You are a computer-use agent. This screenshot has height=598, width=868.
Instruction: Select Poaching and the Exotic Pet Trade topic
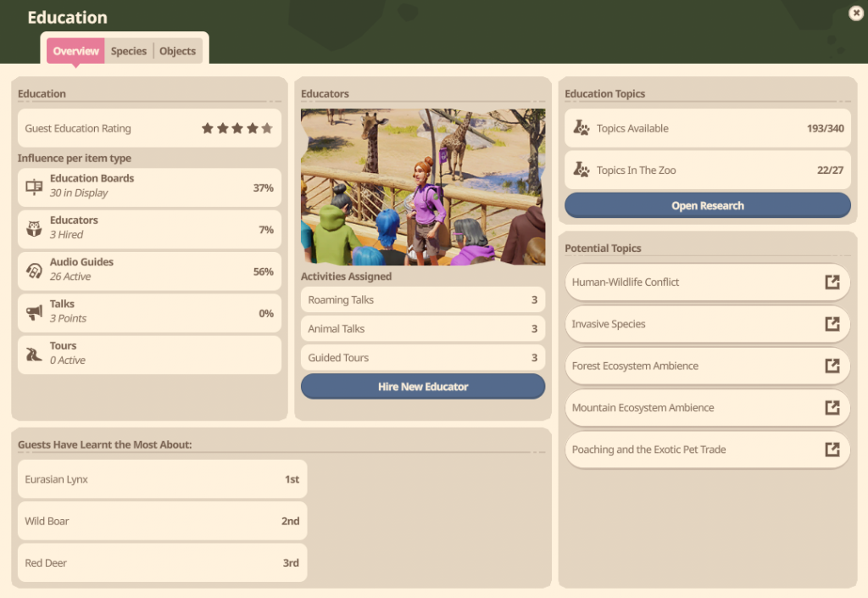coord(707,449)
